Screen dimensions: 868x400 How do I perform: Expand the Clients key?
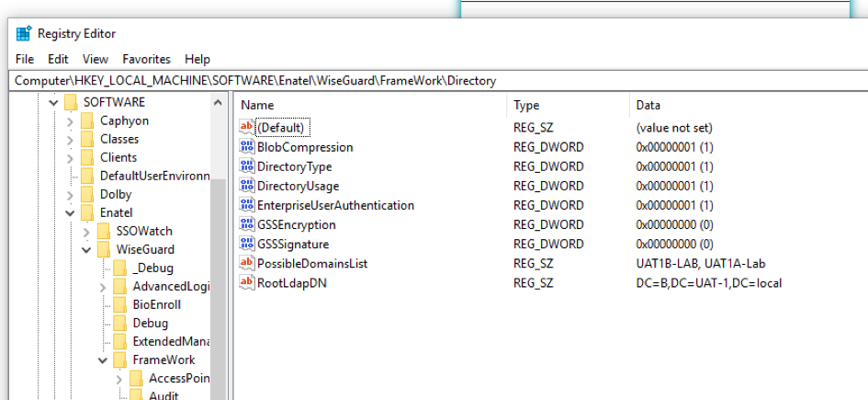(70, 158)
